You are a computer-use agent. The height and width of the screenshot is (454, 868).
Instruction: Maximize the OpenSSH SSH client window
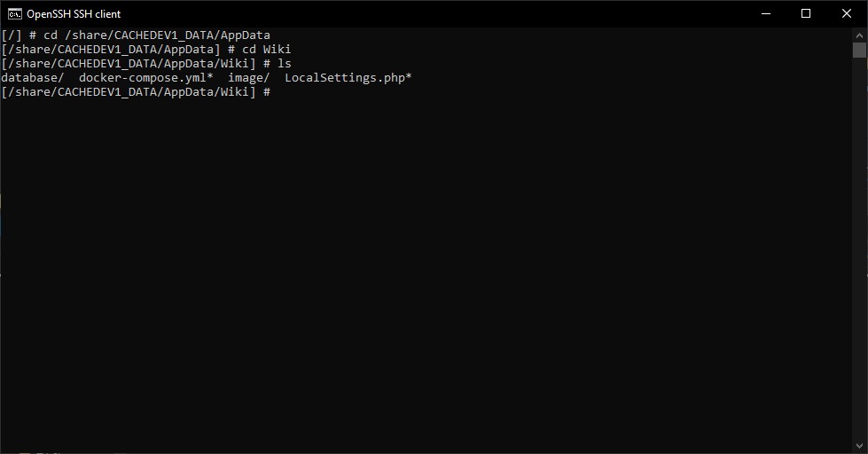[x=806, y=13]
